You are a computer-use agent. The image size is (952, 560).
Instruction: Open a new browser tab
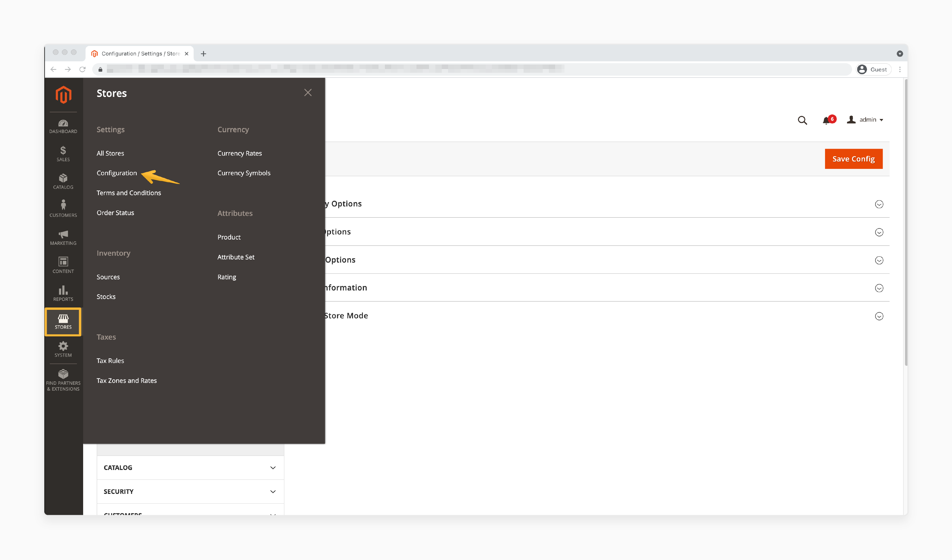[x=203, y=54]
